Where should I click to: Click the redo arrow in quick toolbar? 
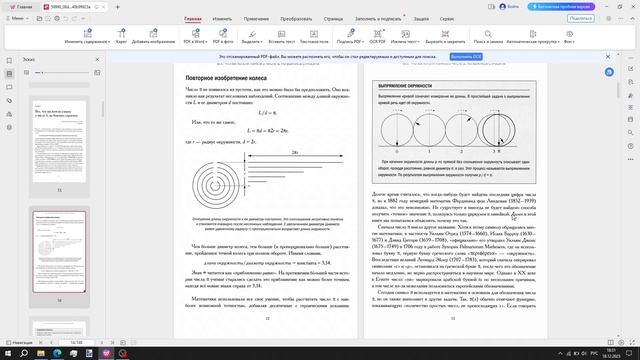(x=74, y=18)
